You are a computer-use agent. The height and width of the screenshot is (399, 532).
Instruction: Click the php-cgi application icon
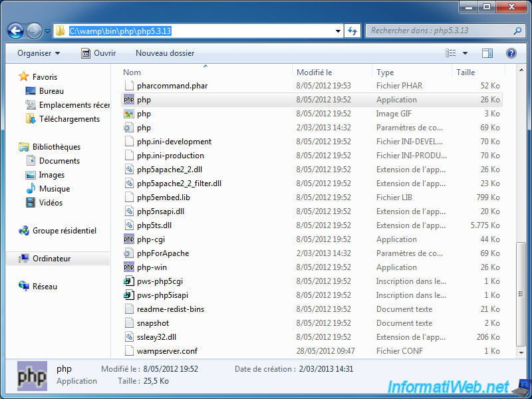click(x=129, y=239)
